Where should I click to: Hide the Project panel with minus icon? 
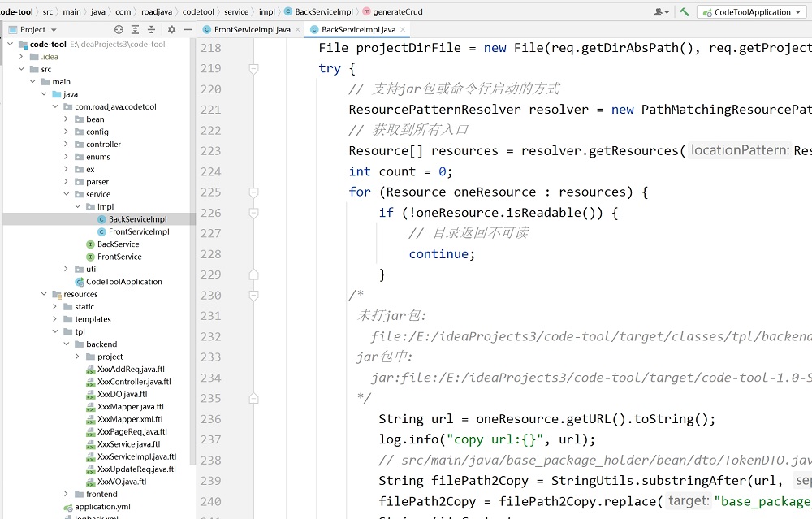click(188, 29)
